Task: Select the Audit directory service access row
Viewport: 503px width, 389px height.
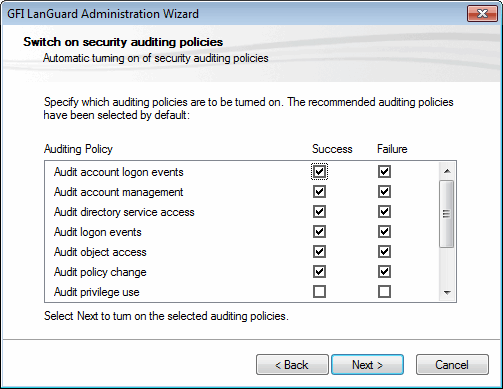Action: [x=242, y=212]
